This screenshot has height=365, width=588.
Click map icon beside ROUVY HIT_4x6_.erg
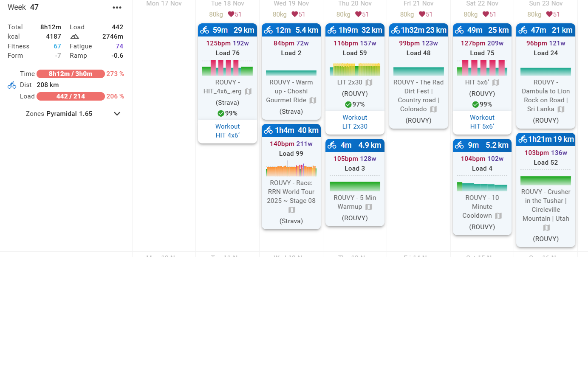coord(248,91)
